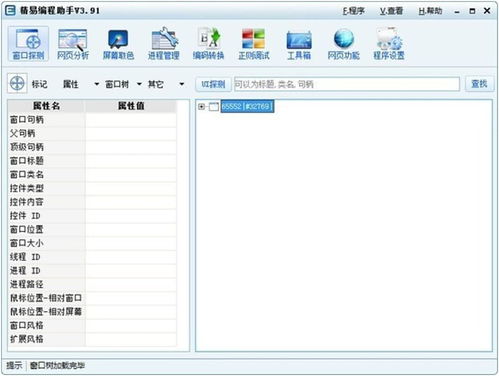Select the 屏幕取色 screen color picker icon
499x376 pixels.
click(x=118, y=44)
